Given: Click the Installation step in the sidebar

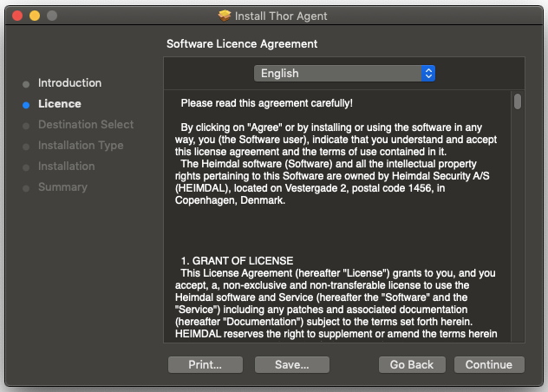Looking at the screenshot, I should (x=67, y=167).
